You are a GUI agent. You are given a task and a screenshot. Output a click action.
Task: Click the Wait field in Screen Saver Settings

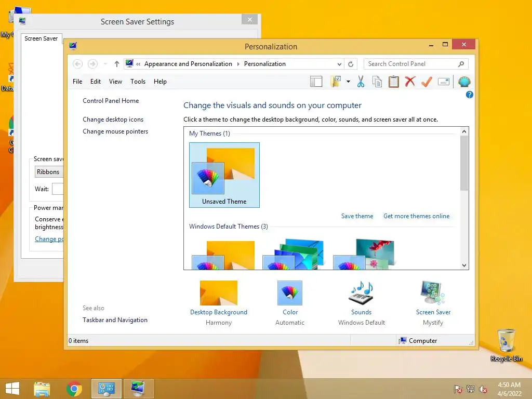(x=58, y=189)
